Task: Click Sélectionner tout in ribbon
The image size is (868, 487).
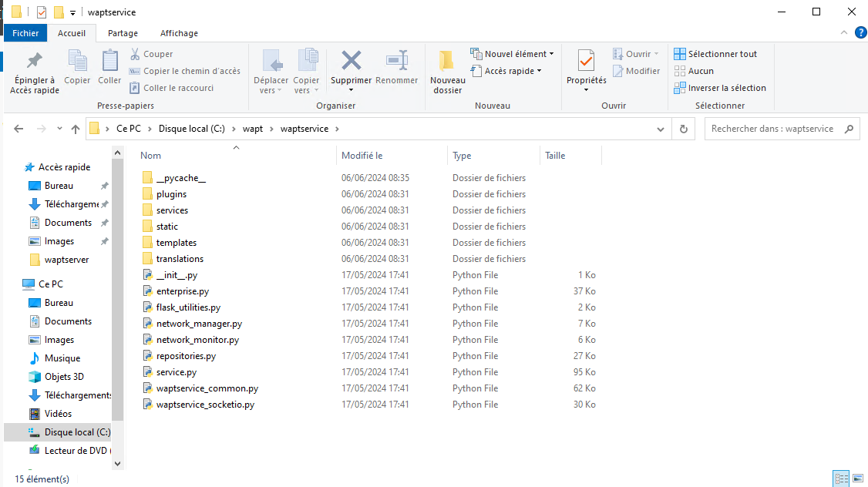Action: click(x=715, y=54)
